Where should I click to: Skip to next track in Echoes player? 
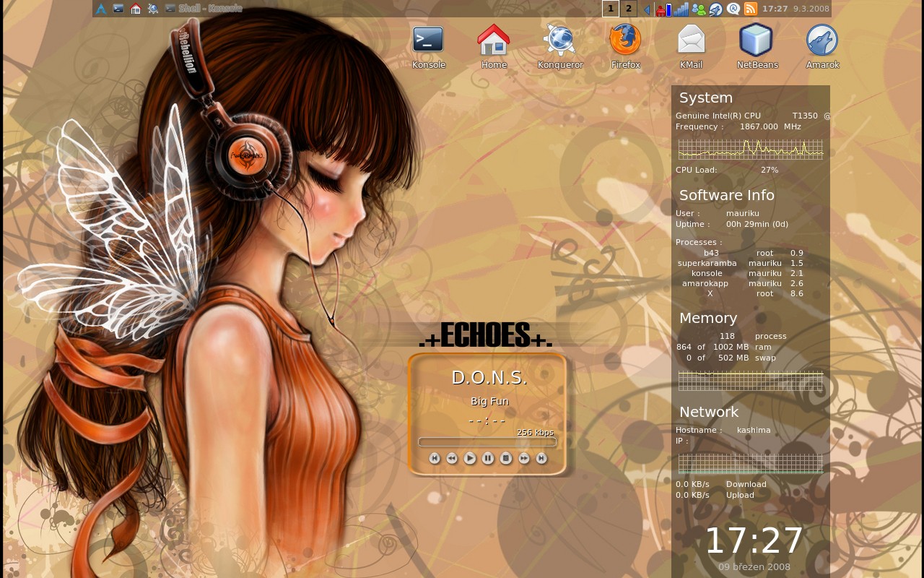pos(541,458)
